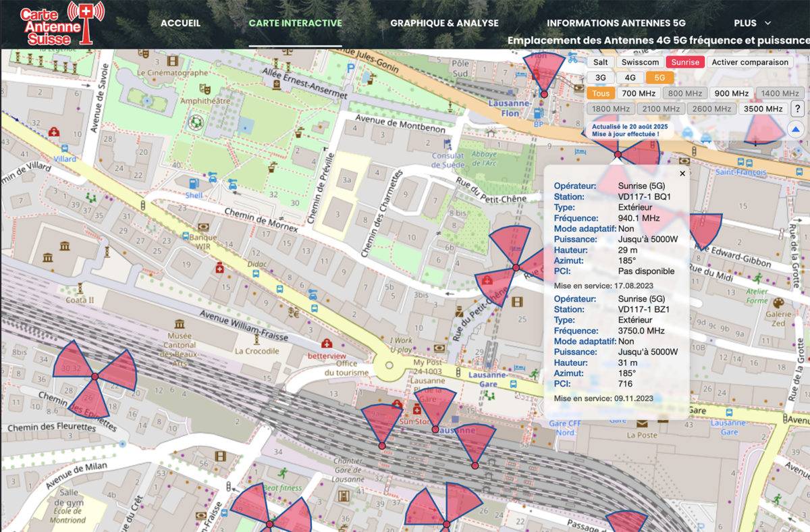The height and width of the screenshot is (532, 810).
Task: Click the La Crocodile restaurant icon
Action: [255, 339]
